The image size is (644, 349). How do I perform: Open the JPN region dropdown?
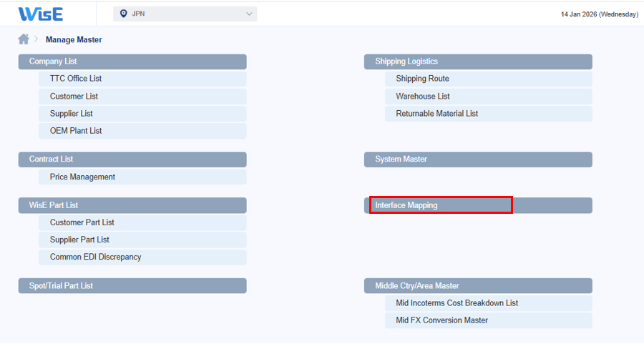[185, 14]
